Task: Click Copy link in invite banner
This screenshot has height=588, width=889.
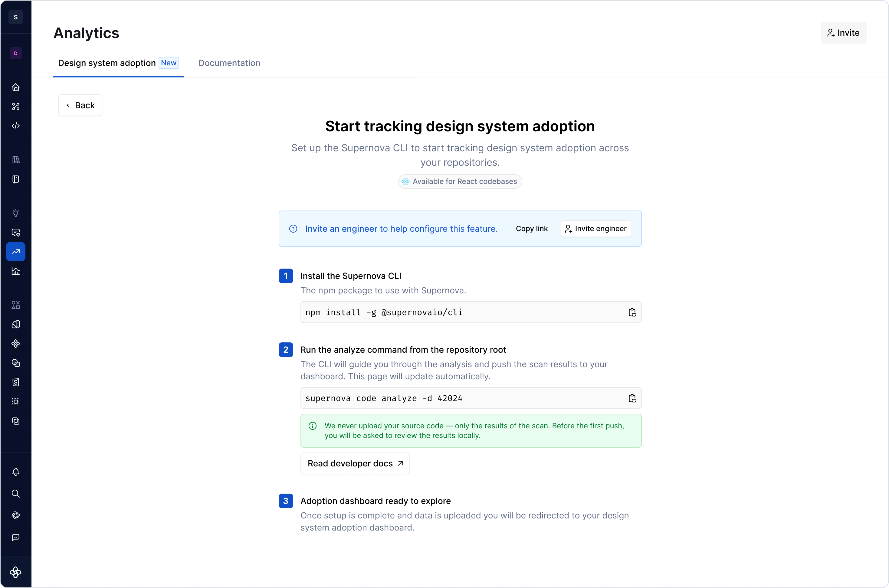Action: 532,229
